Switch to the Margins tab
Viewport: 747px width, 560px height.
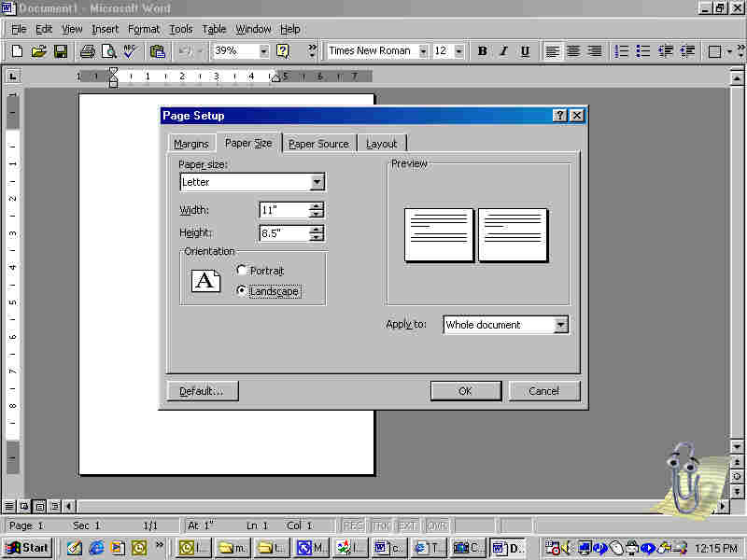click(190, 144)
